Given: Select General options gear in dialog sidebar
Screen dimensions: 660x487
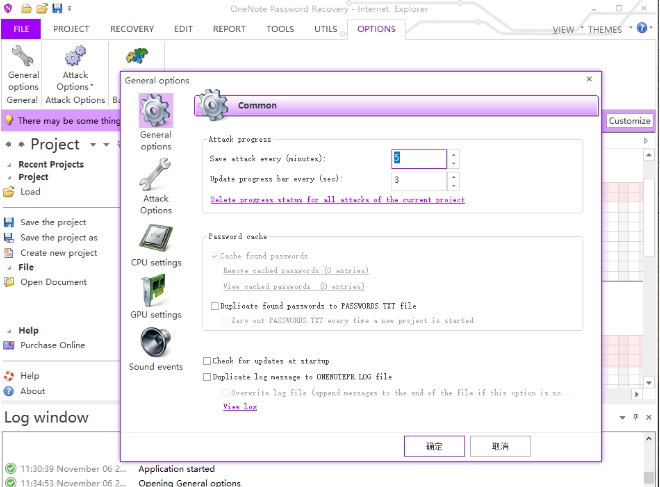Looking at the screenshot, I should coord(156,110).
